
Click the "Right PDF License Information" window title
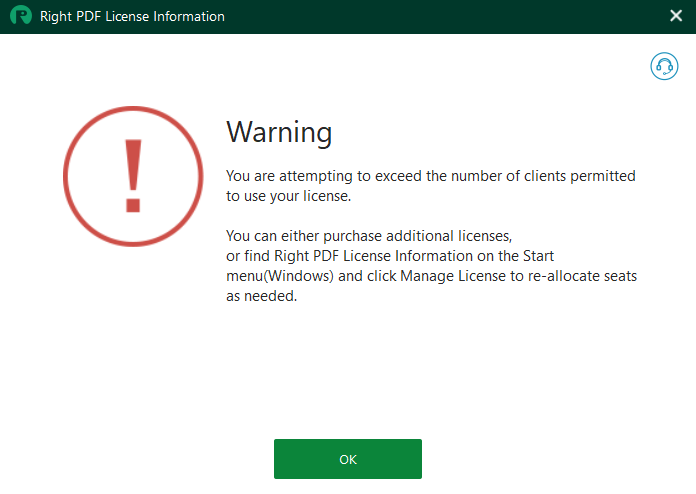click(x=132, y=16)
